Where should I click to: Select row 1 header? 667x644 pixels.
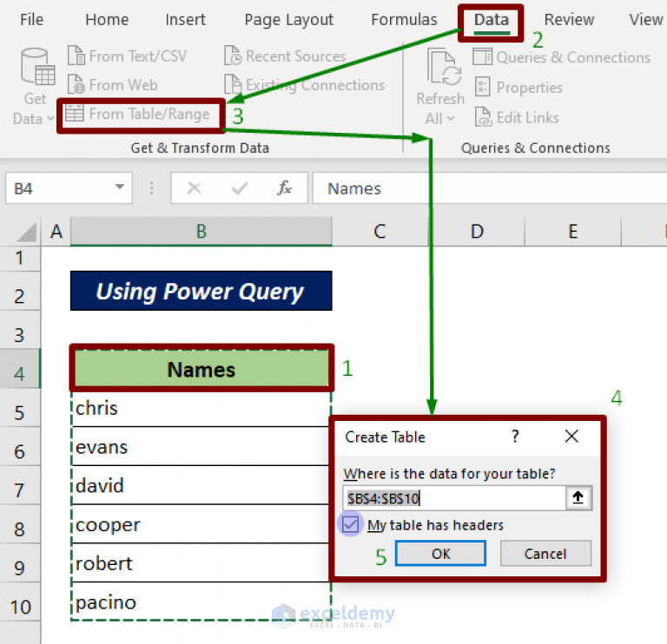pyautogui.click(x=20, y=258)
